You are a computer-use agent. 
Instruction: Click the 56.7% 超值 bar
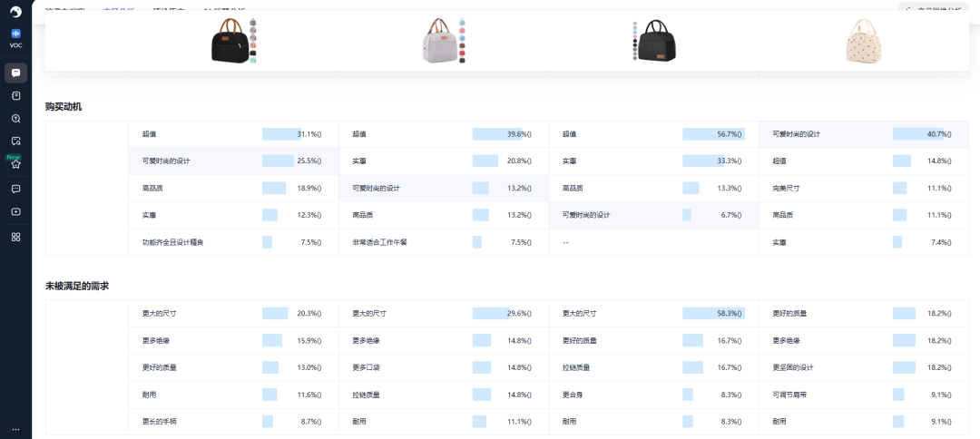pyautogui.click(x=712, y=134)
